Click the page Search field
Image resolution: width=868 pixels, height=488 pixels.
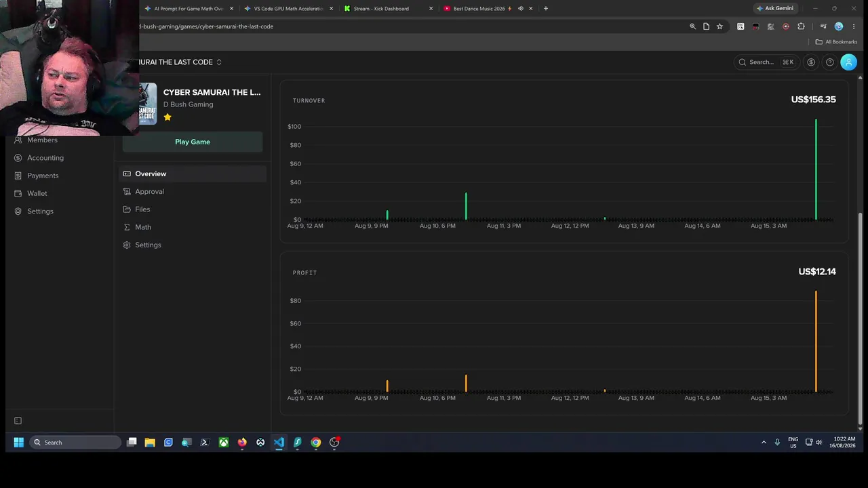(766, 62)
